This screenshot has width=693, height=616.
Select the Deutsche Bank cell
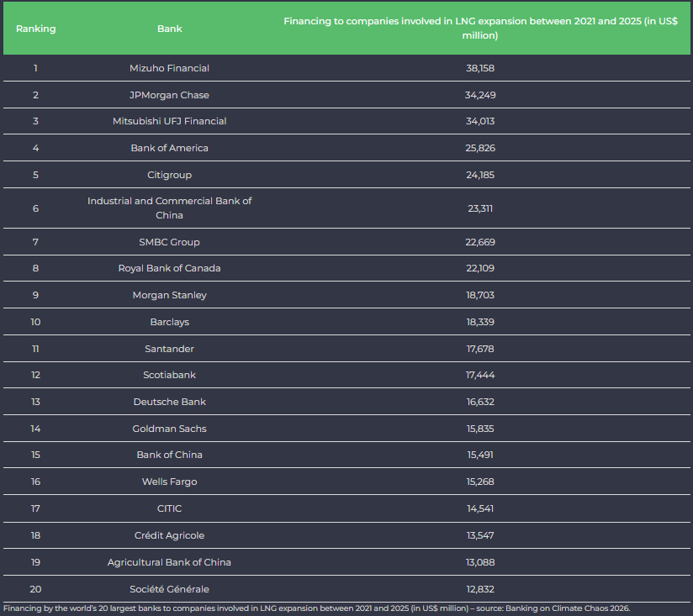click(169, 402)
